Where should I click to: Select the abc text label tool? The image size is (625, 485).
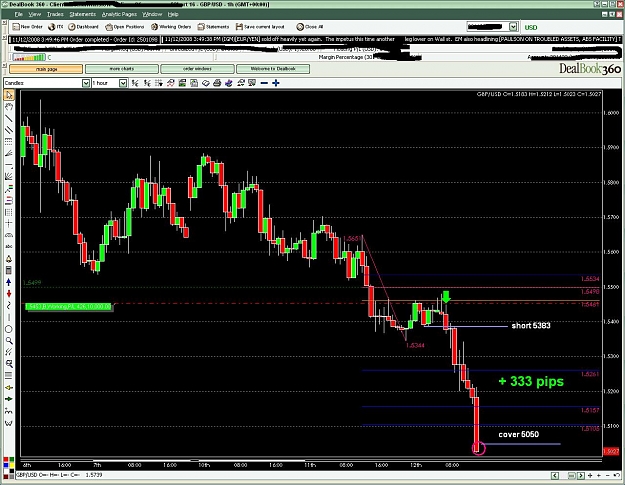coord(9,247)
